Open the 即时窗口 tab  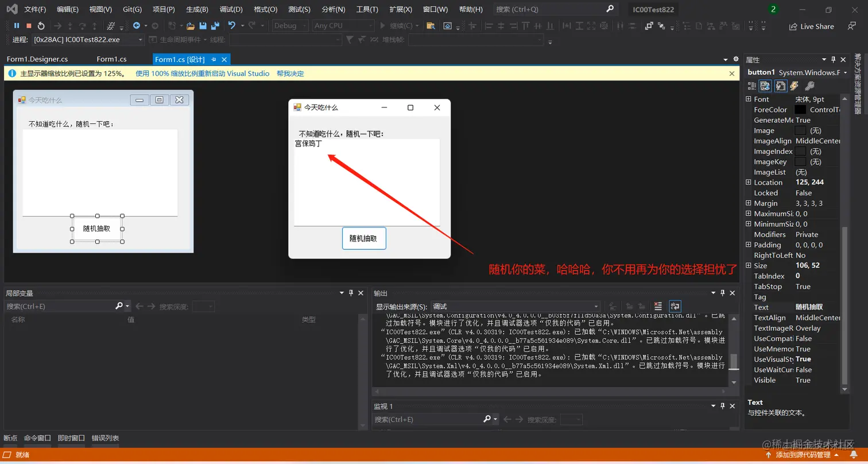tap(71, 438)
